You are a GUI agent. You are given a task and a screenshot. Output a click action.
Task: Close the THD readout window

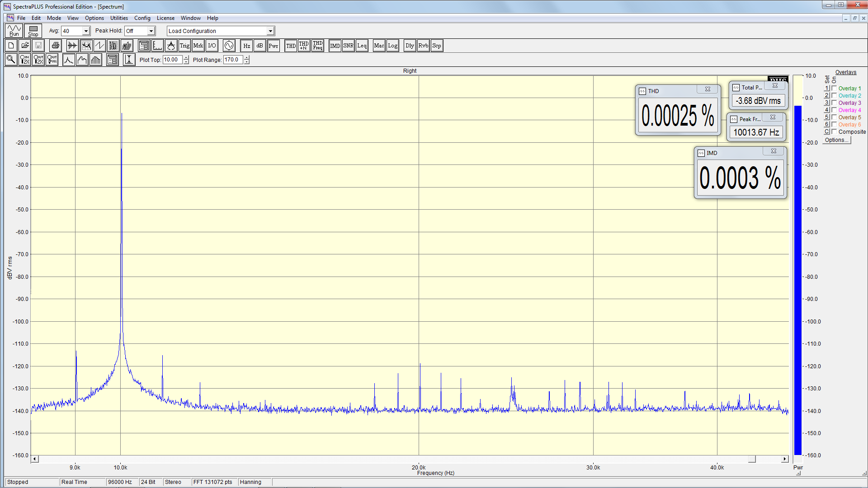click(x=708, y=89)
